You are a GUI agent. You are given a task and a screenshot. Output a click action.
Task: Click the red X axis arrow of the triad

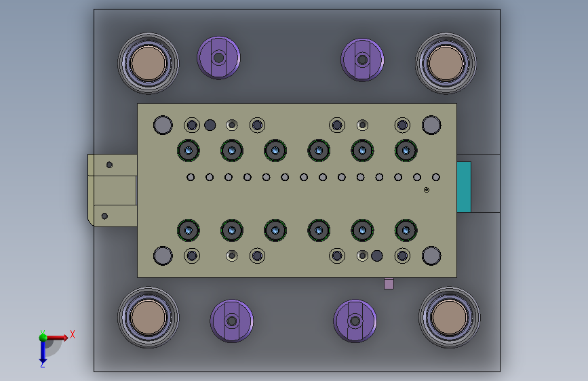point(58,338)
